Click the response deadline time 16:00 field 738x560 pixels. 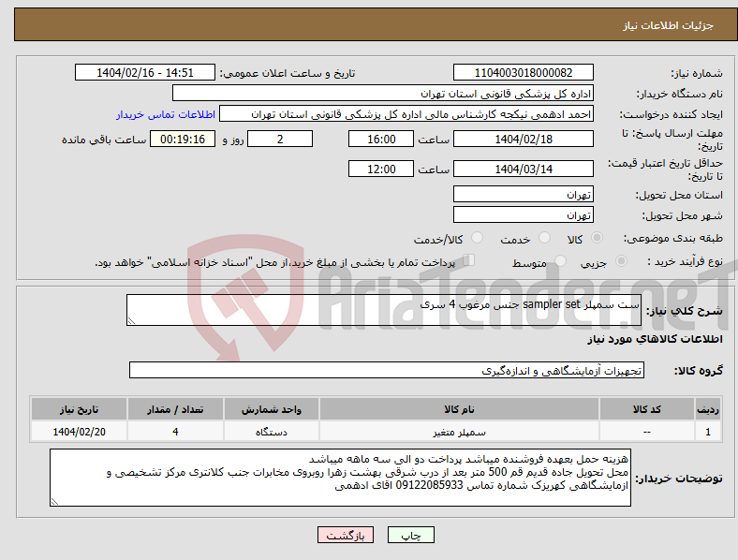click(x=381, y=139)
